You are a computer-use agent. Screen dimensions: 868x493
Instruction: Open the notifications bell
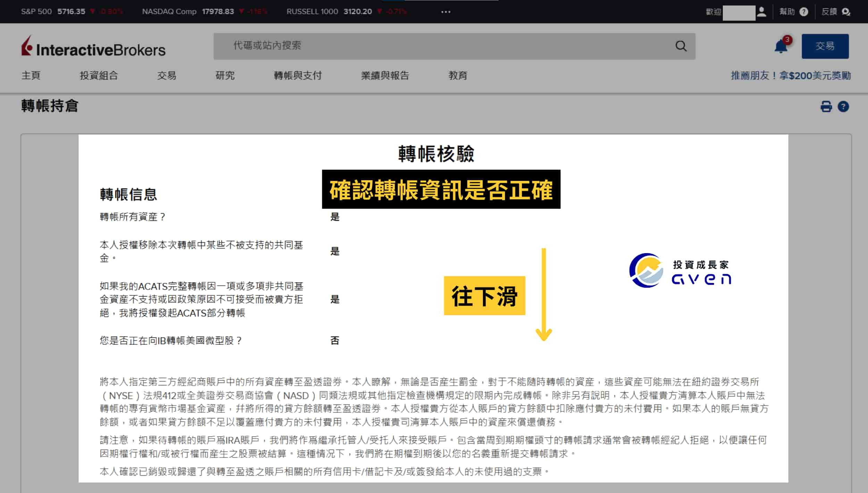[781, 46]
